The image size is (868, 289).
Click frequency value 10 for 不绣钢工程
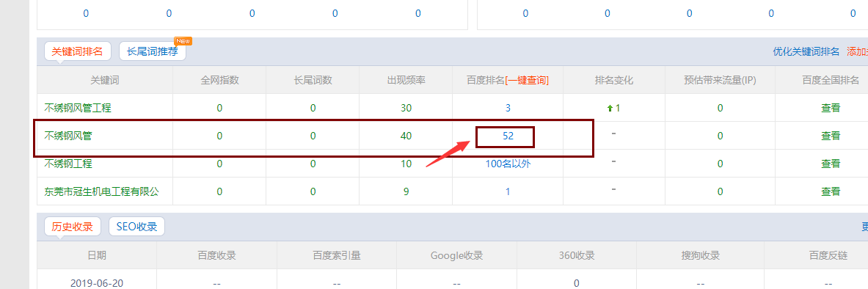point(406,164)
